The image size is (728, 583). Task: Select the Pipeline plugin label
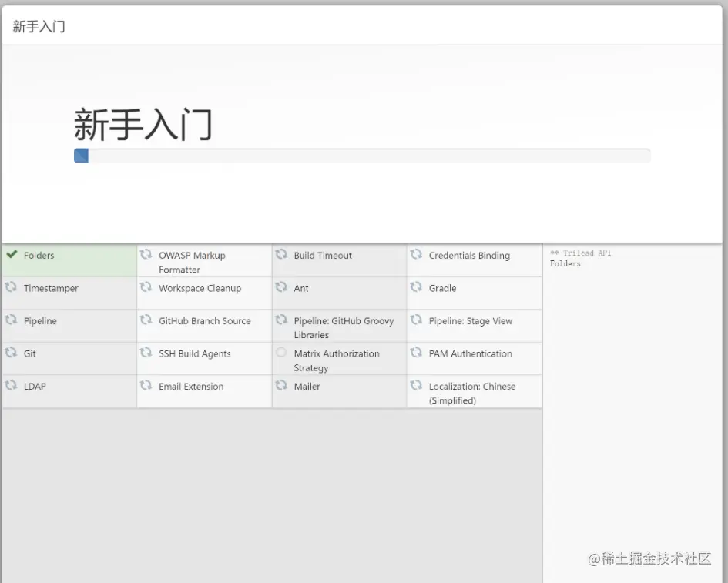point(40,320)
